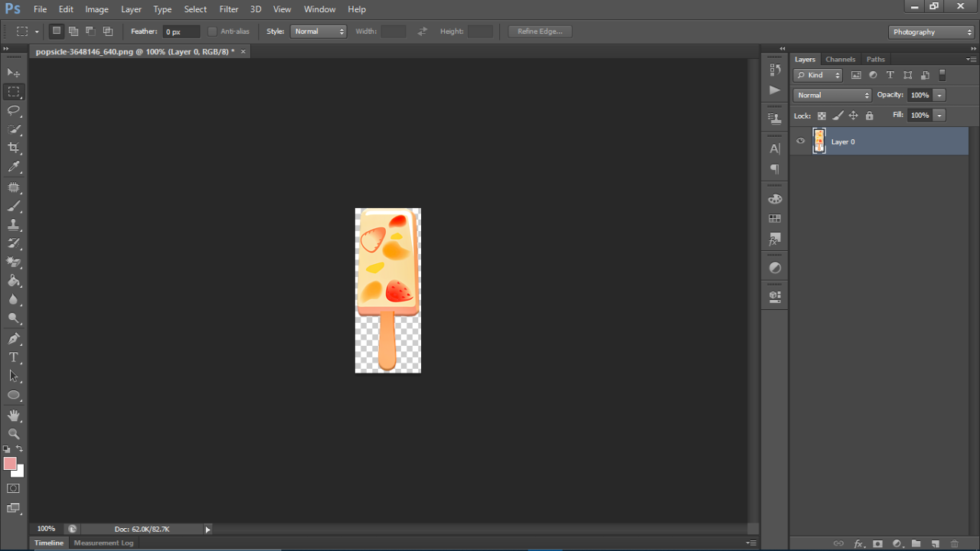Select the Crop tool

click(x=14, y=148)
